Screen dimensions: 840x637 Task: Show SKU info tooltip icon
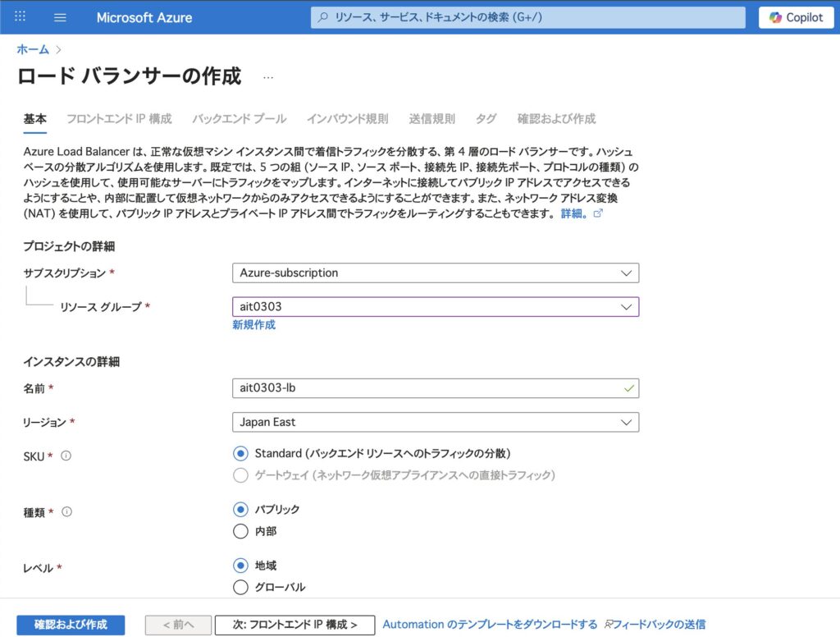coord(66,456)
